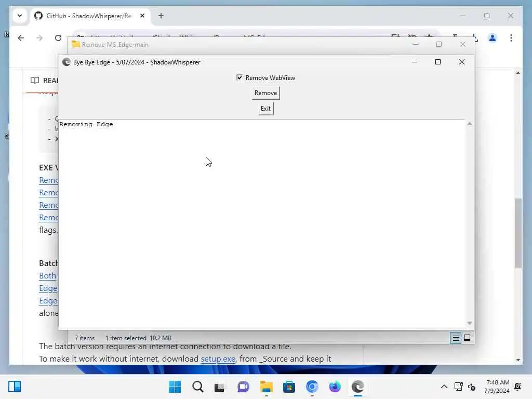Click the scroll up arrow of the log area
The image size is (532, 399).
(x=469, y=124)
